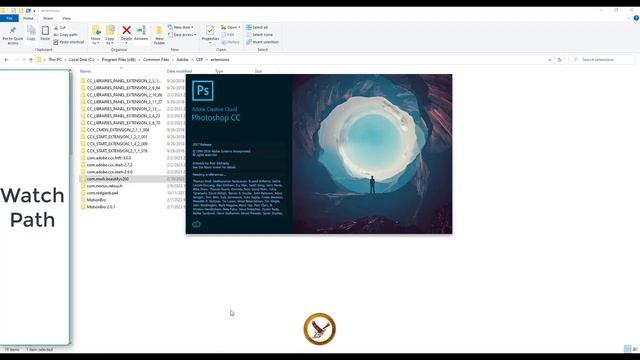Switch to the View ribbon tab

(67, 18)
